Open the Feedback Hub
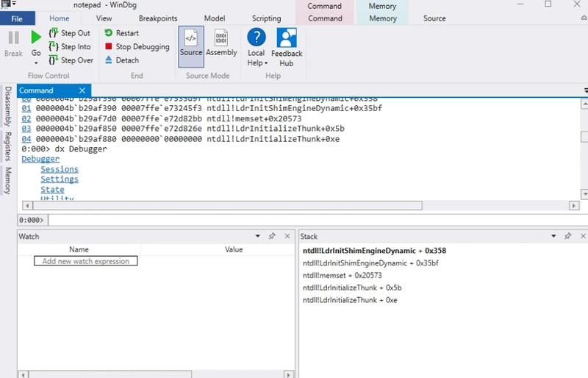 pos(287,47)
